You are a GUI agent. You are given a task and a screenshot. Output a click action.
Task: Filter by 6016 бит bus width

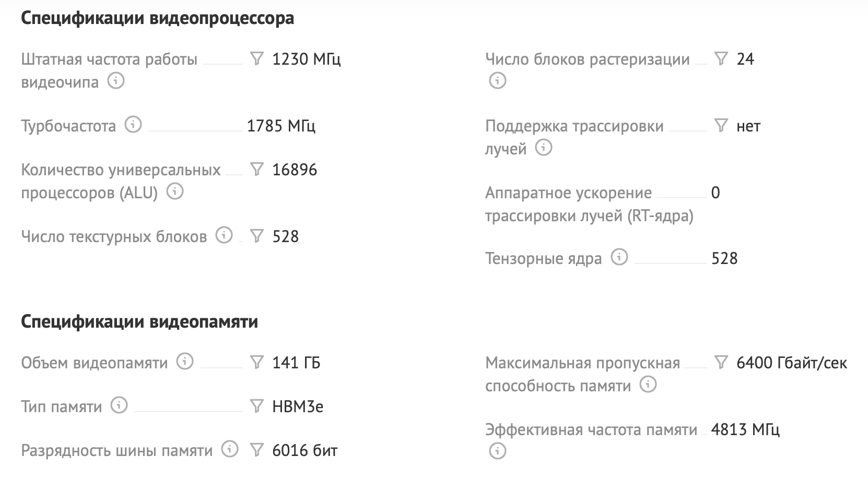click(x=256, y=450)
